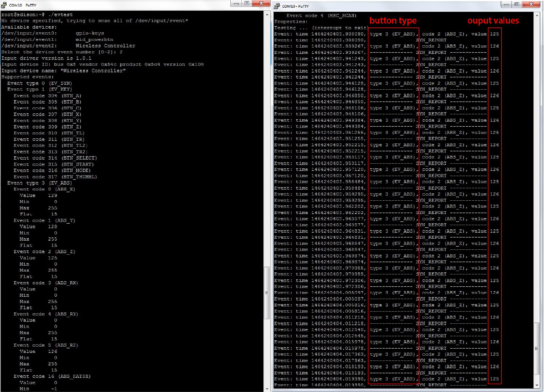Viewport: 544px width, 392px height.
Task: Click the event line with time 1464240403.957120 value 126
Action: pos(386,169)
